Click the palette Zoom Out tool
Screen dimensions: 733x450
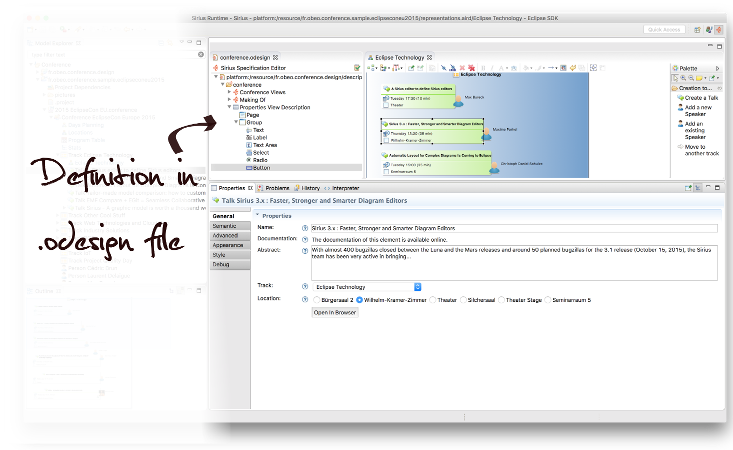coord(690,78)
